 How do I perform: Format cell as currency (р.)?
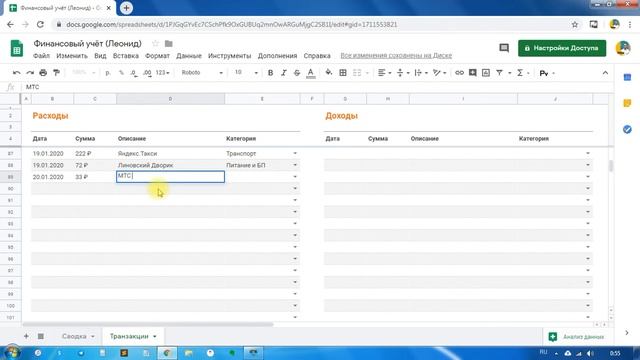pos(108,73)
